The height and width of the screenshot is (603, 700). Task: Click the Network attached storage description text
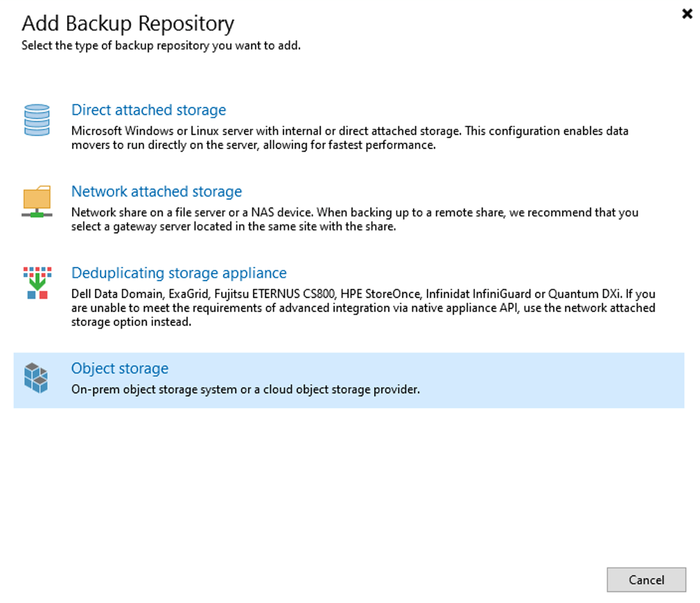(x=355, y=219)
